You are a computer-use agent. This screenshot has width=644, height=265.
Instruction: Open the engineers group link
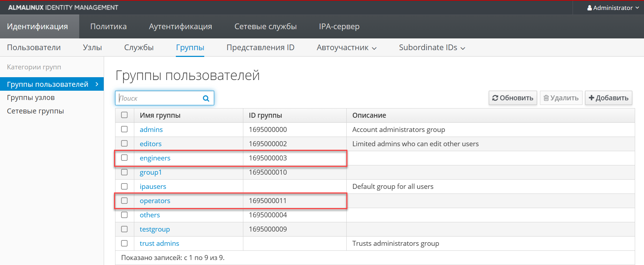click(155, 158)
